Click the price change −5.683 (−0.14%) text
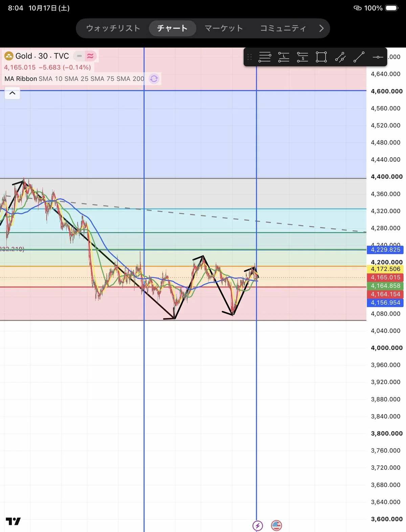This screenshot has width=406, height=532. click(x=65, y=67)
